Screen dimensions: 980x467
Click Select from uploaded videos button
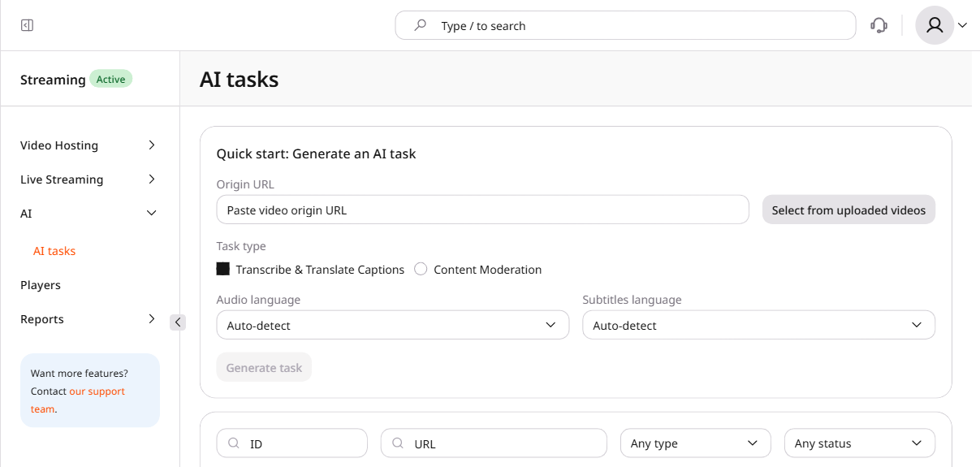coord(848,210)
